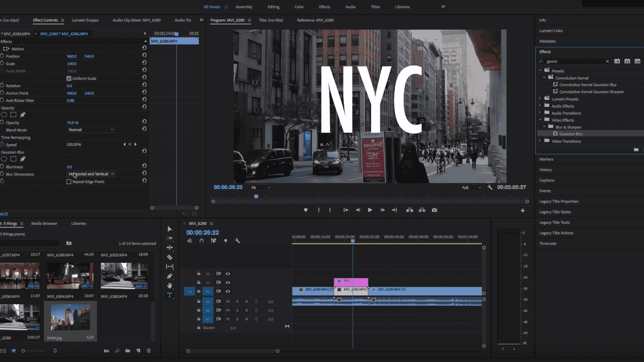The image size is (644, 362).
Task: Go to In point
Action: click(x=346, y=210)
